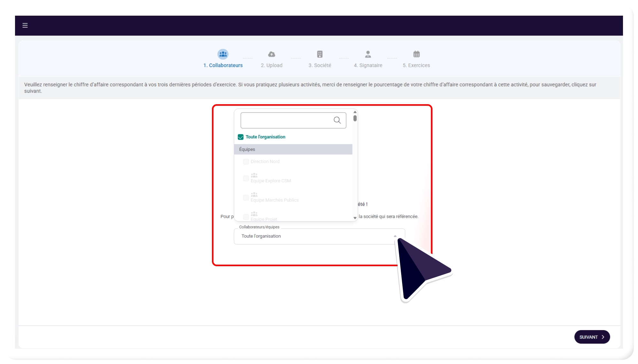Open the hamburger menu icon
The width and height of the screenshot is (638, 364).
click(x=25, y=25)
